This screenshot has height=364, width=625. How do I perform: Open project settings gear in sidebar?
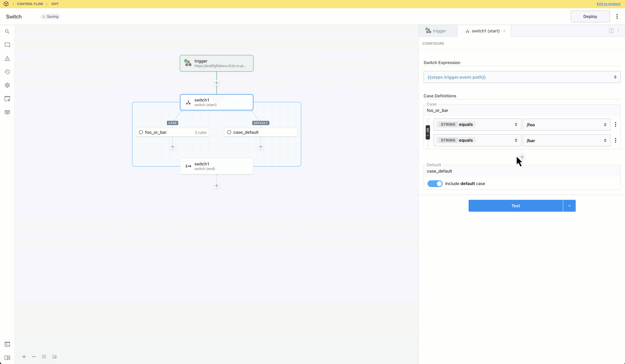pyautogui.click(x=7, y=85)
